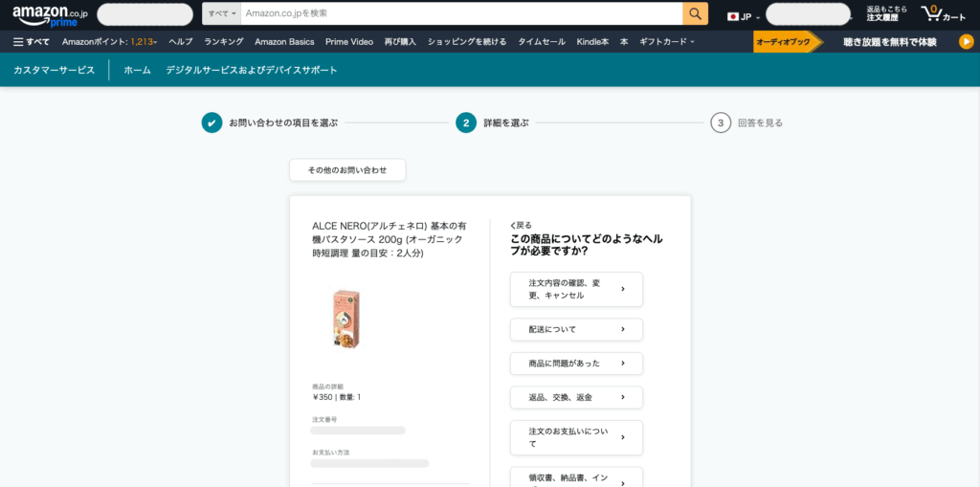
Task: Click ショッピングを続ける
Action: tap(467, 42)
